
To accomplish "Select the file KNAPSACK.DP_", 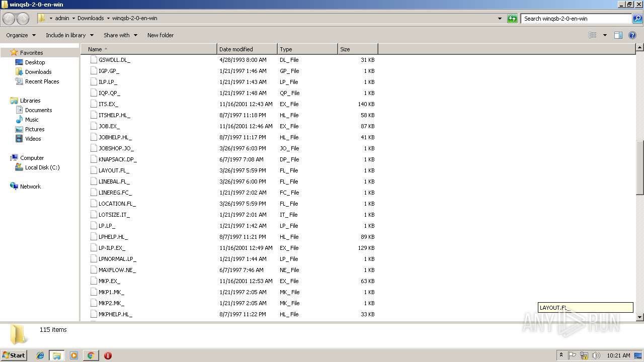I will point(118,159).
